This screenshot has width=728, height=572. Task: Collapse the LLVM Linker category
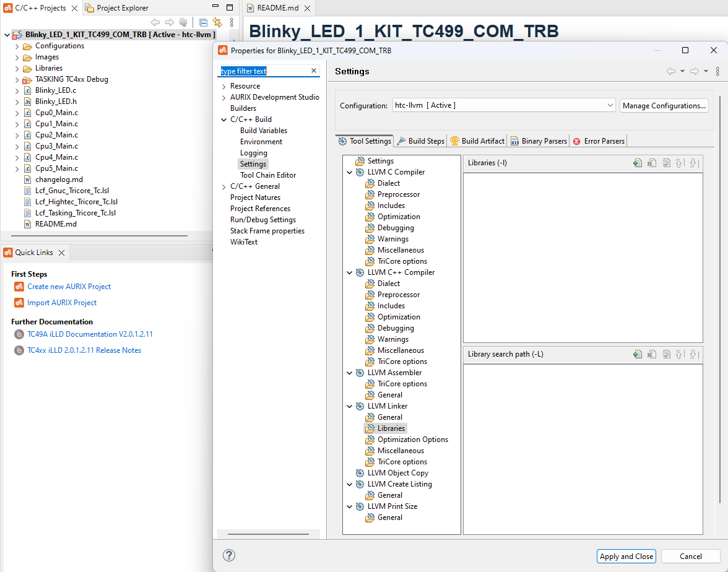(x=349, y=405)
